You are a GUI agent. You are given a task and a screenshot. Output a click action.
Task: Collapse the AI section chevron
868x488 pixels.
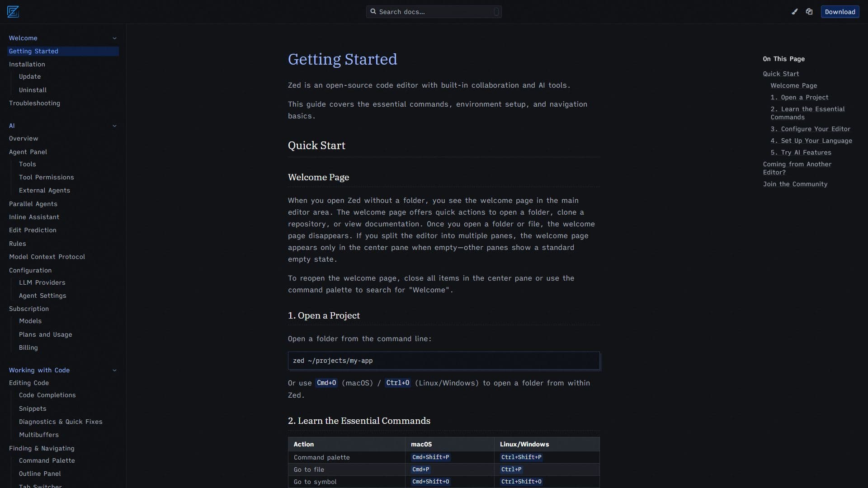pyautogui.click(x=114, y=126)
